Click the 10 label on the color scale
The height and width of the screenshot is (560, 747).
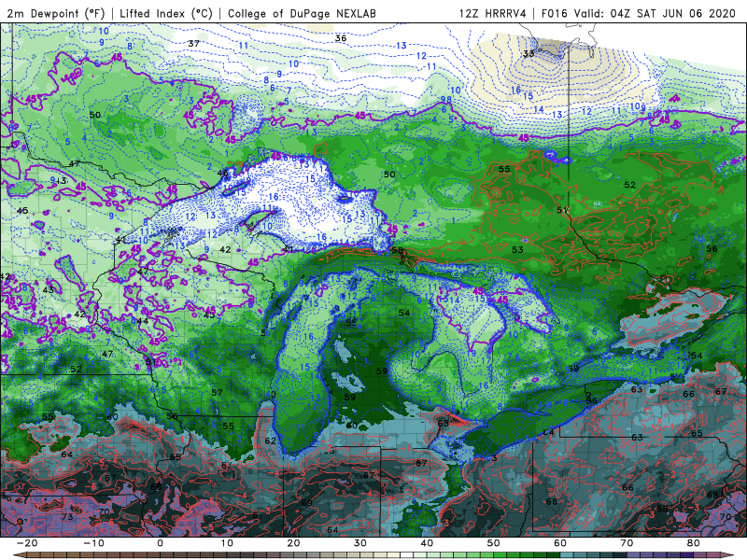coord(227,543)
